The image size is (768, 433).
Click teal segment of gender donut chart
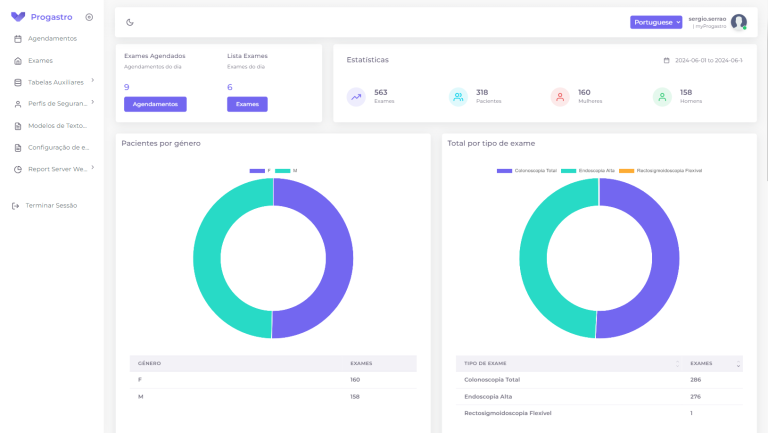point(207,258)
